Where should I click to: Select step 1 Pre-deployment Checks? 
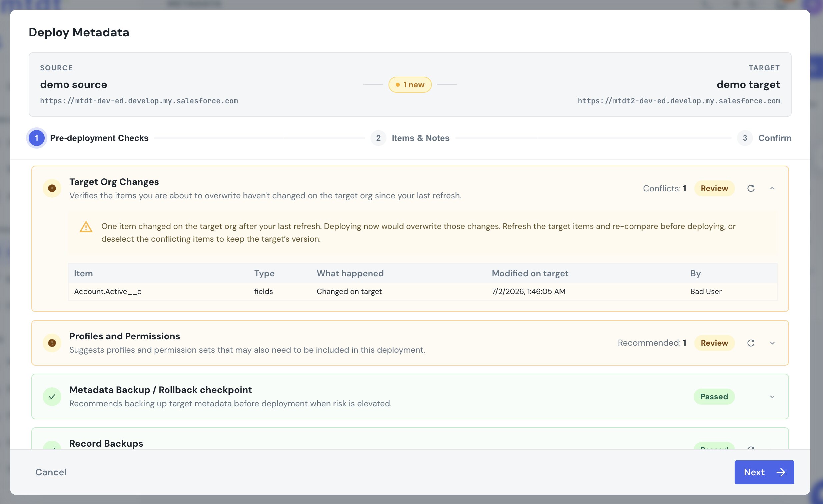88,138
